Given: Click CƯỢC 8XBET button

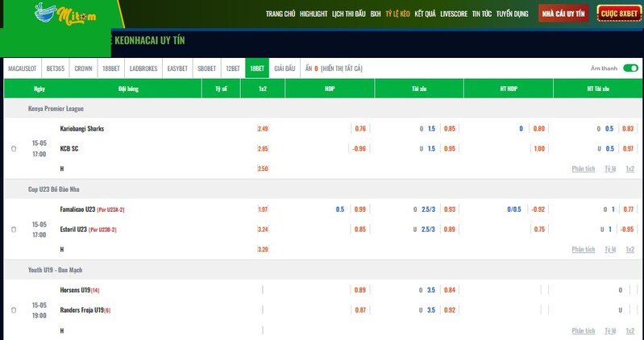Looking at the screenshot, I should point(619,14).
